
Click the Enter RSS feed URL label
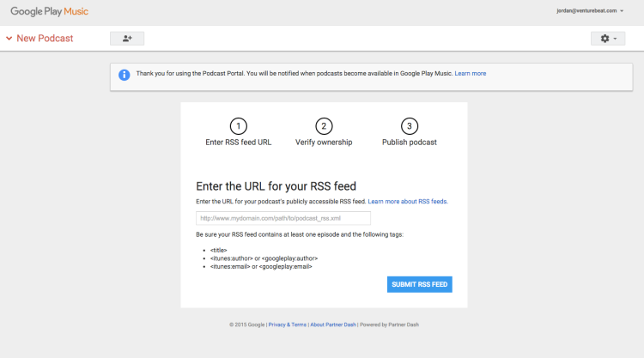pos(238,142)
